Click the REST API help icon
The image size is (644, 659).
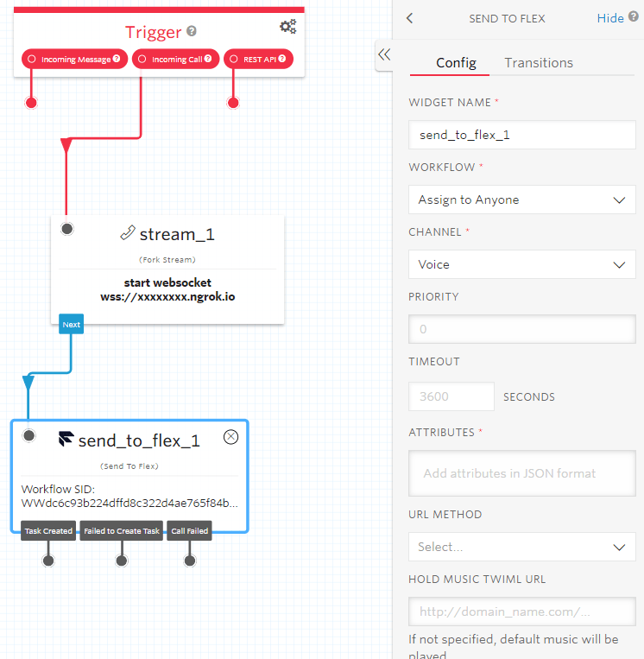[281, 59]
